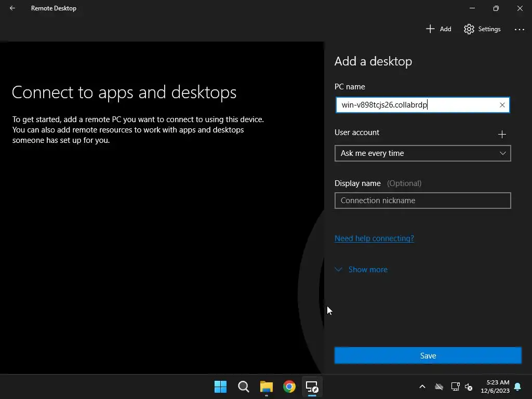This screenshot has width=532, height=399.
Task: Open the notifications bell icon
Action: 517,387
